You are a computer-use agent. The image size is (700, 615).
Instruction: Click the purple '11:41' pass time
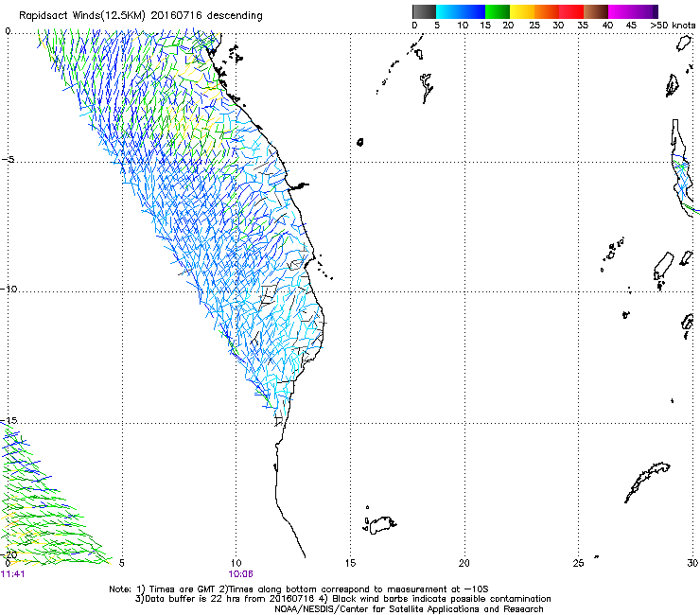pos(13,574)
